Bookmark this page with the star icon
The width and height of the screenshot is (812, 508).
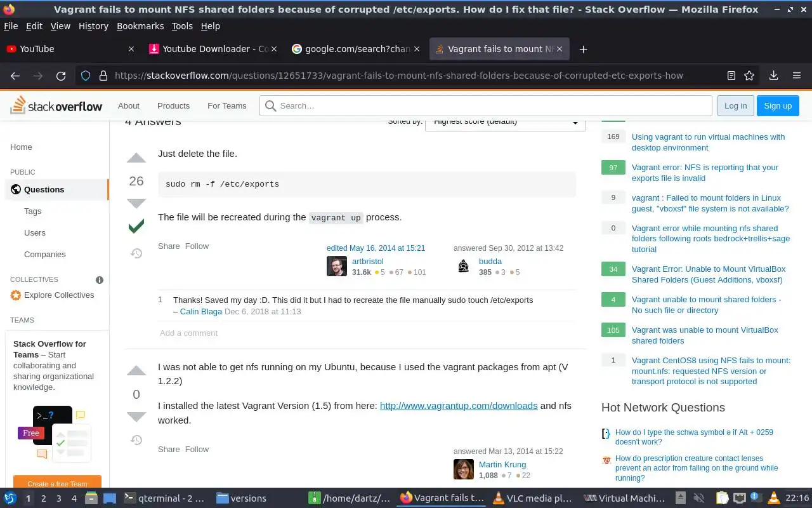pos(749,76)
